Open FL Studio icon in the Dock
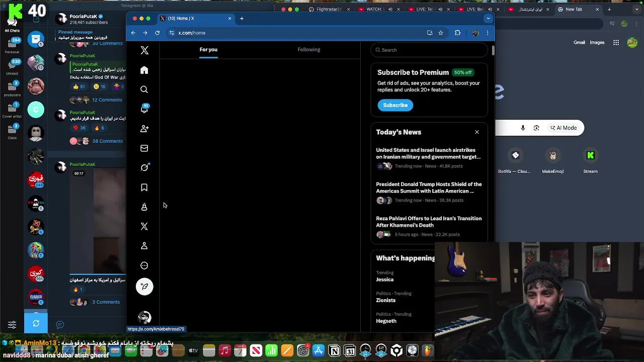The width and height of the screenshot is (644, 362). (x=428, y=350)
